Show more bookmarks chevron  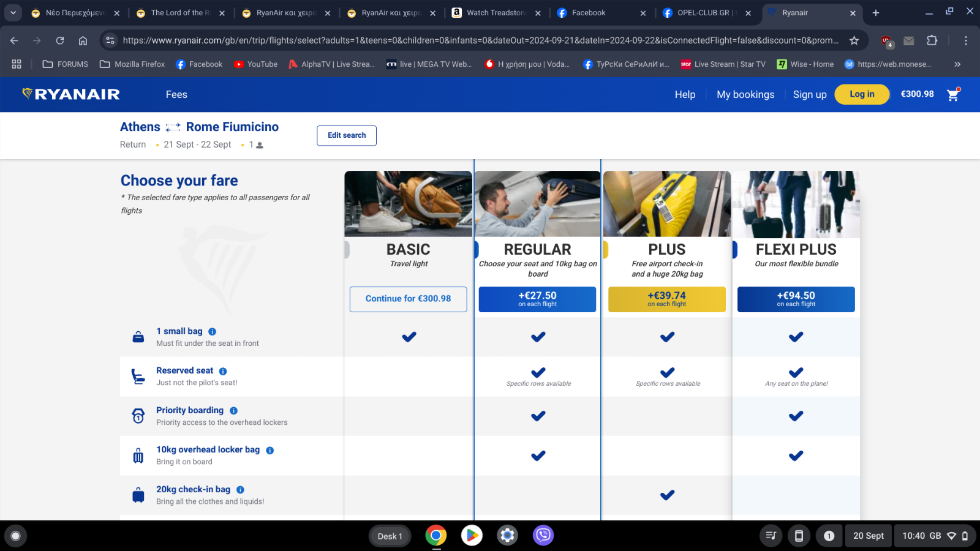(x=957, y=64)
